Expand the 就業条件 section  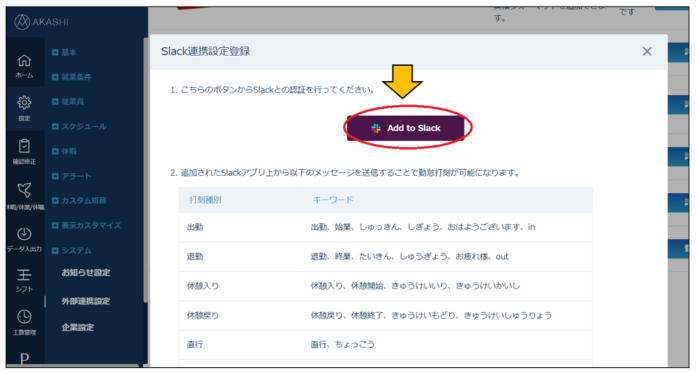coord(71,77)
